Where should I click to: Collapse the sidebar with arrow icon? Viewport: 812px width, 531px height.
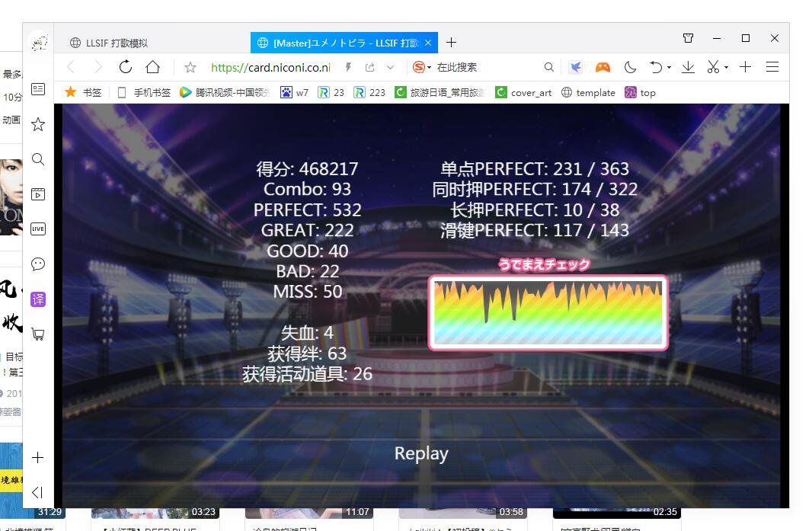click(38, 492)
